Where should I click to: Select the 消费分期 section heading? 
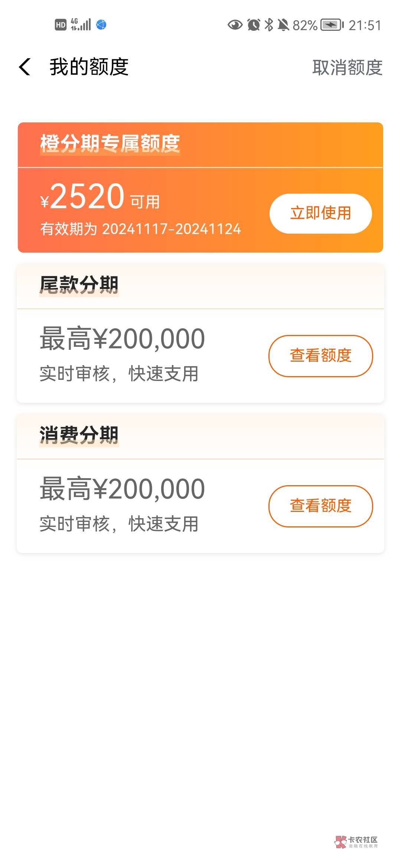click(x=79, y=435)
